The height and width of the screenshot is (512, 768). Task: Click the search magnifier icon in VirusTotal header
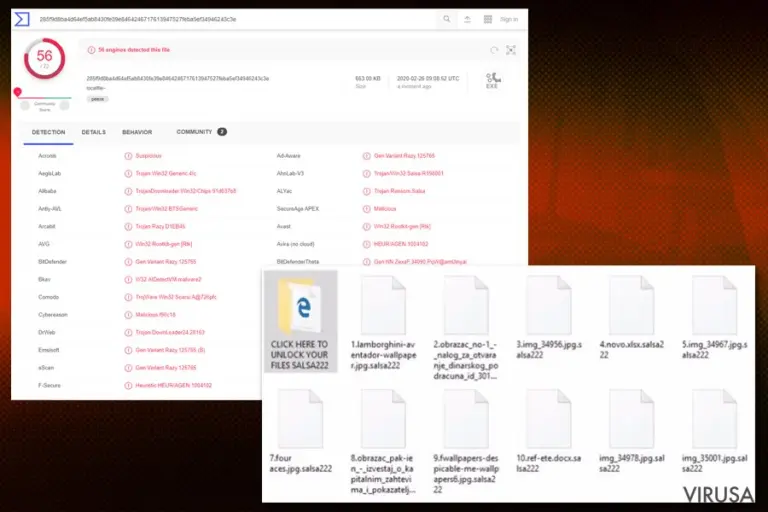click(447, 19)
